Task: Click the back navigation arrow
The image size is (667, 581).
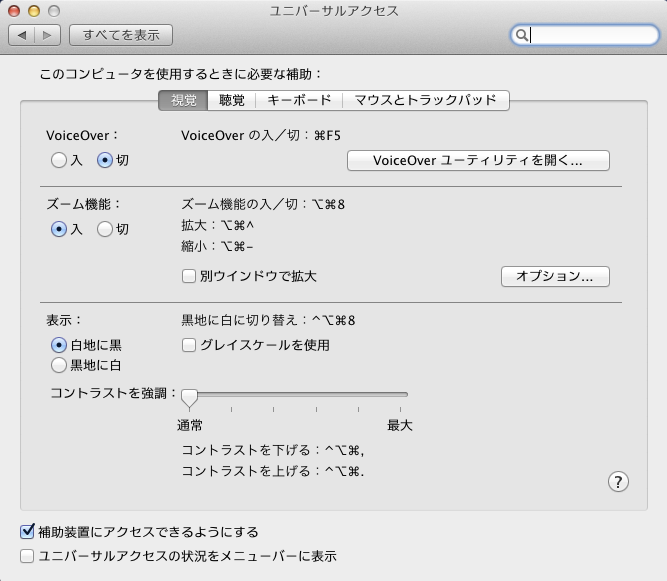Action: pyautogui.click(x=22, y=35)
